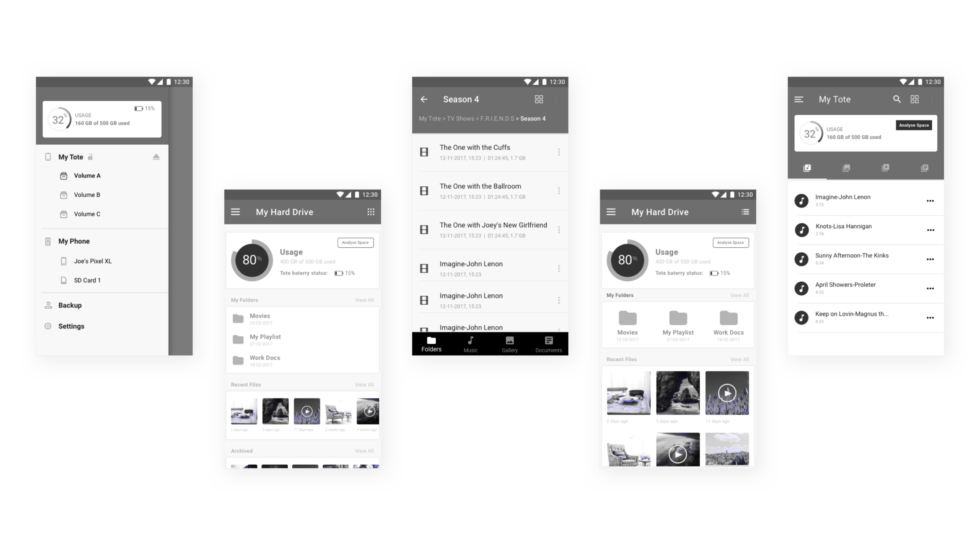Viewport: 980px width, 545px height.
Task: Open the Music tab in file browser
Action: click(x=470, y=344)
